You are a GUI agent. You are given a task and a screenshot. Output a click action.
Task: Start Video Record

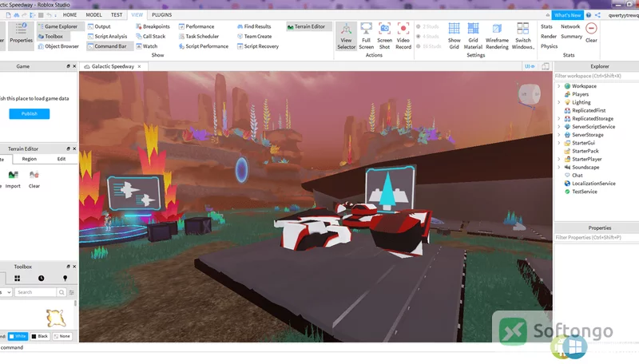(403, 36)
